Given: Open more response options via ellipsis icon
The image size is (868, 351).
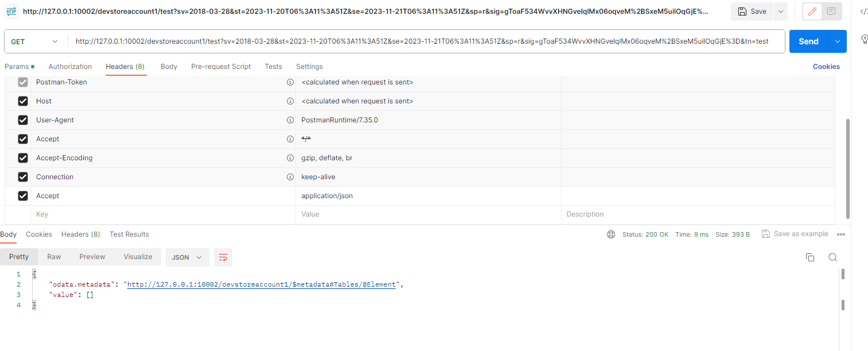Looking at the screenshot, I should coord(840,234).
